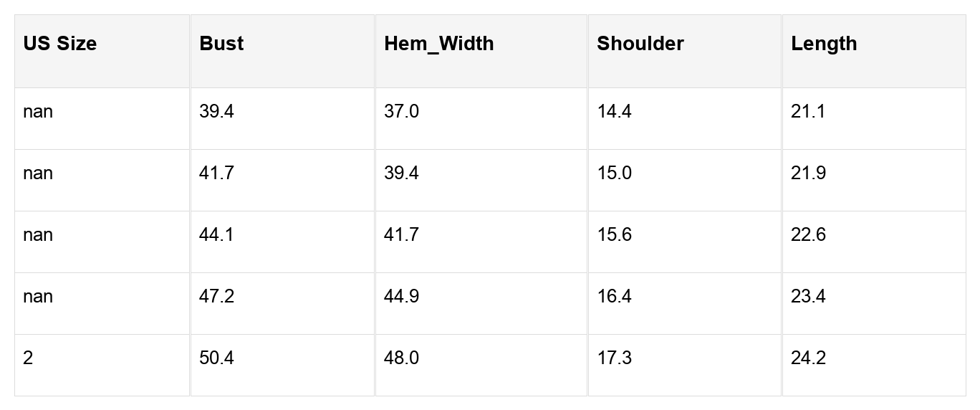Click the Shoulder value 15.0

point(615,173)
